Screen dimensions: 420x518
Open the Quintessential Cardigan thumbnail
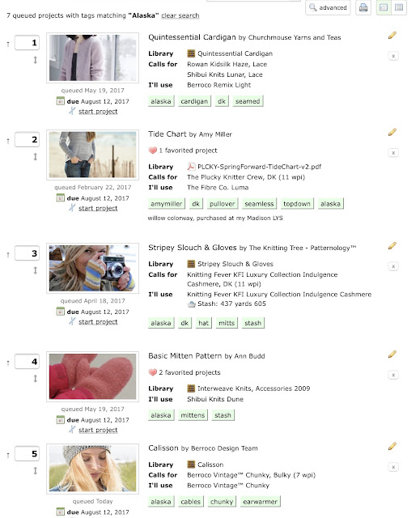click(x=92, y=57)
